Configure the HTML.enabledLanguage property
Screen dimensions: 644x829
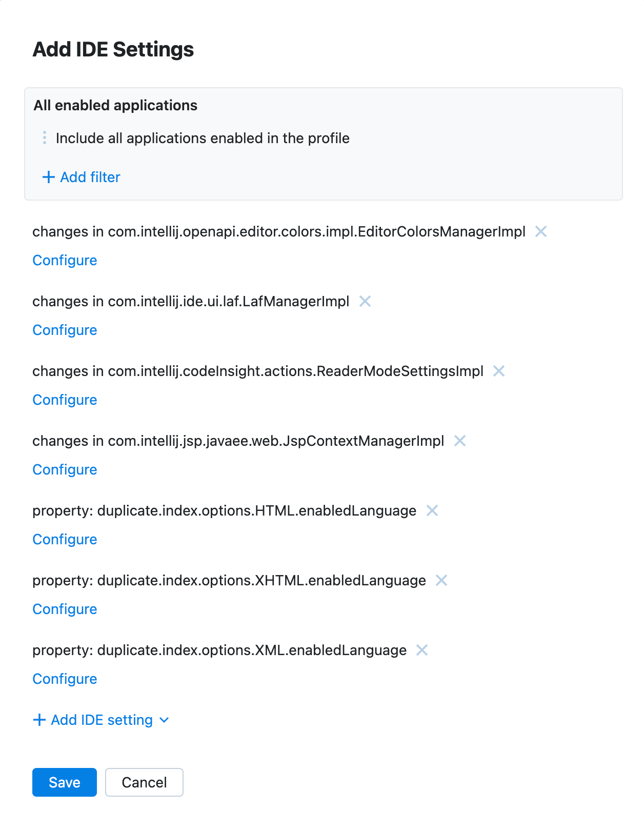tap(64, 539)
